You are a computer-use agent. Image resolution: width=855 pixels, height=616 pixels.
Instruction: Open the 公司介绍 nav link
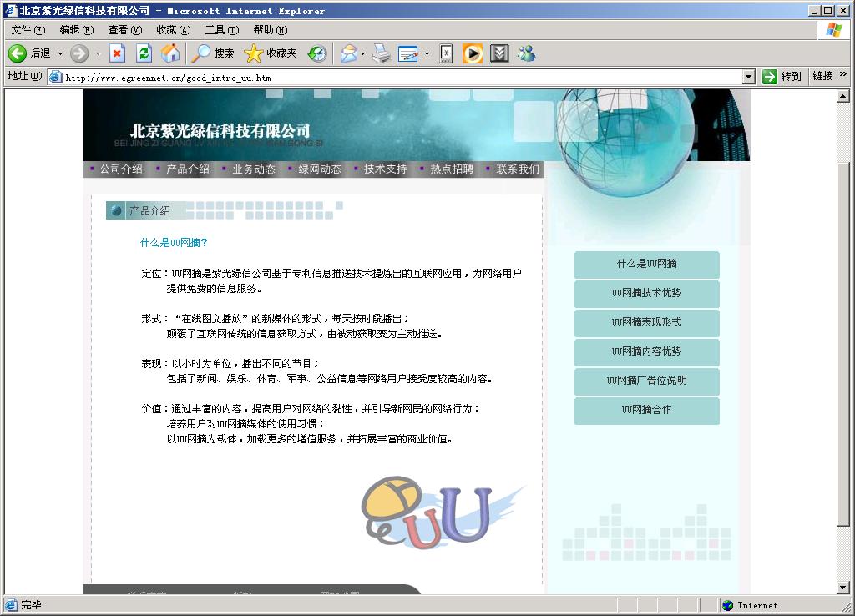pyautogui.click(x=121, y=169)
